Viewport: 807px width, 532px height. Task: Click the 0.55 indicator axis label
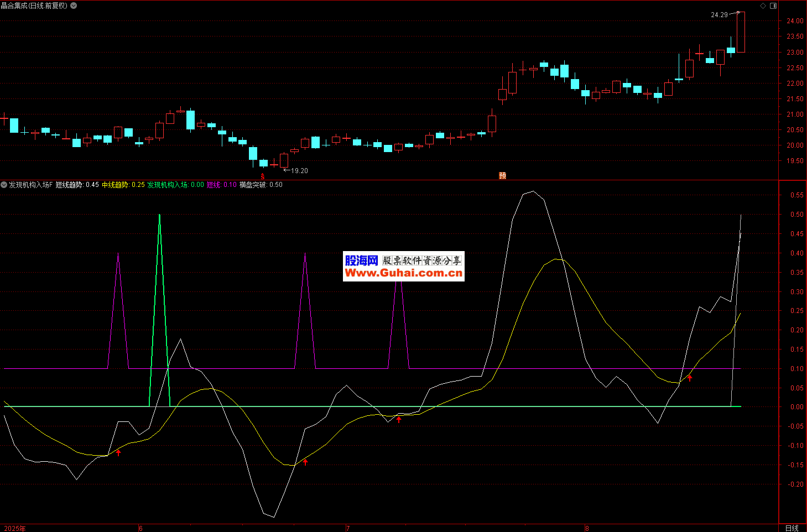tap(796, 195)
